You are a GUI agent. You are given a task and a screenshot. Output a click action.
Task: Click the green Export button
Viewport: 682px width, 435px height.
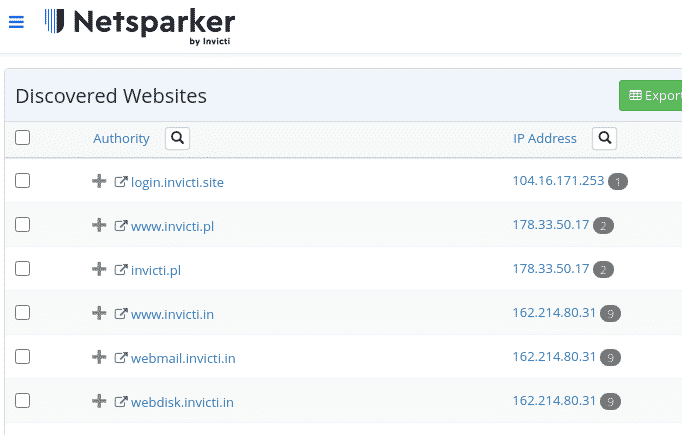(x=650, y=96)
